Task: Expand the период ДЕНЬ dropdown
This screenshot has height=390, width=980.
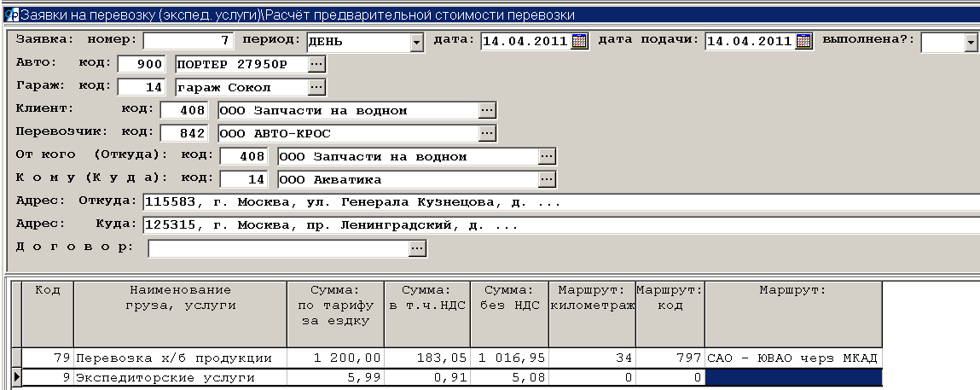Action: coord(416,42)
